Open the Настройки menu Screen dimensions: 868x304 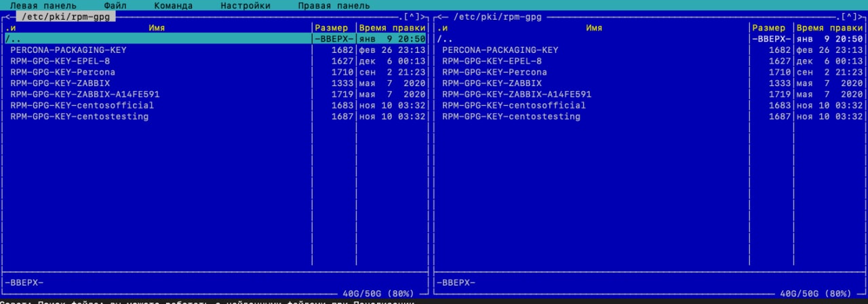click(x=245, y=5)
